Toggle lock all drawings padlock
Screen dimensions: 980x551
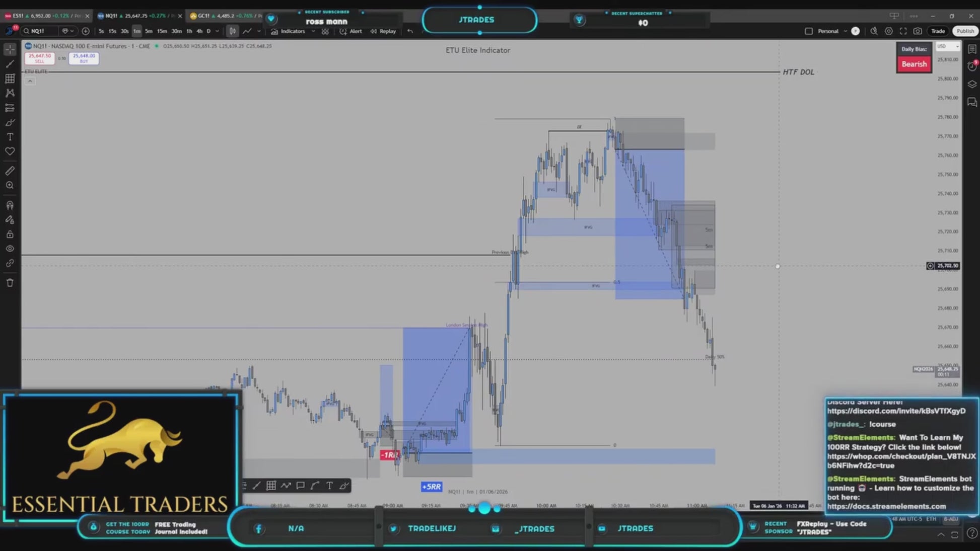tap(10, 234)
